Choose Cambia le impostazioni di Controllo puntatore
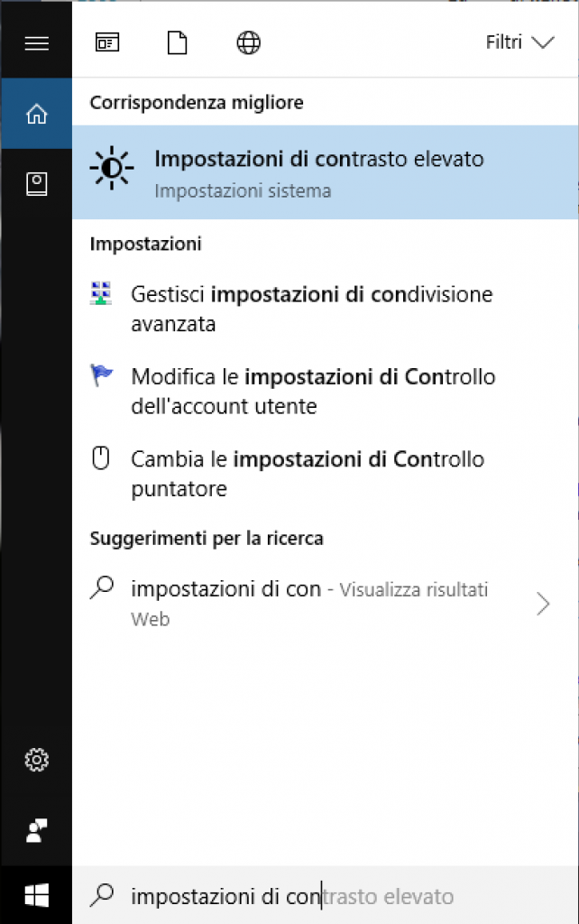579x924 pixels. pos(308,474)
